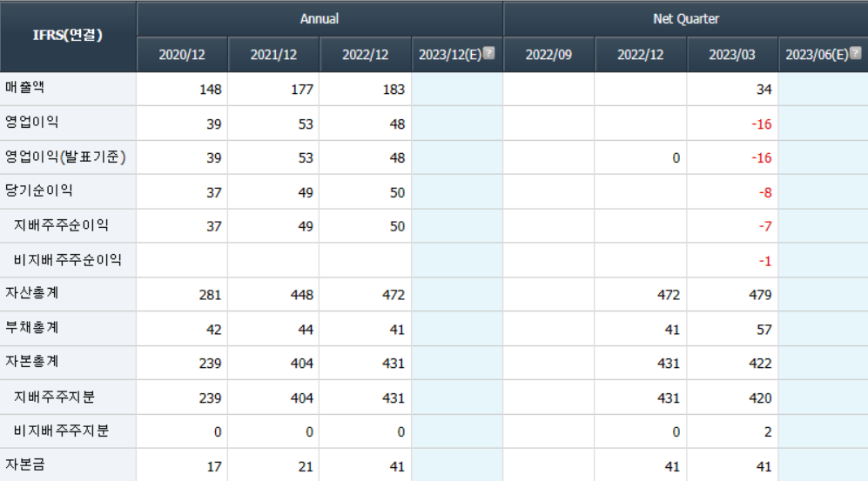Select the 자산총계 row label
This screenshot has width=868, height=481.
(31, 293)
